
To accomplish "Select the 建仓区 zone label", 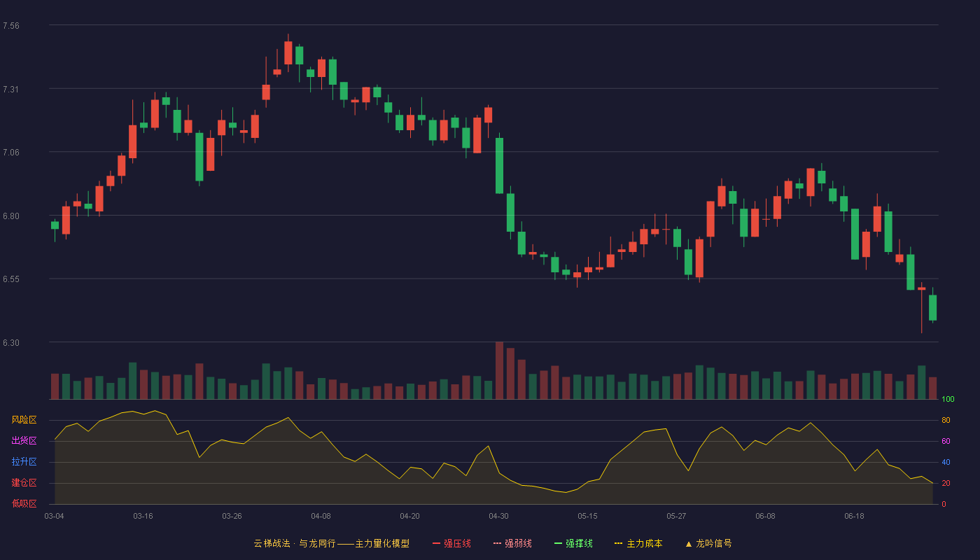I will [24, 483].
